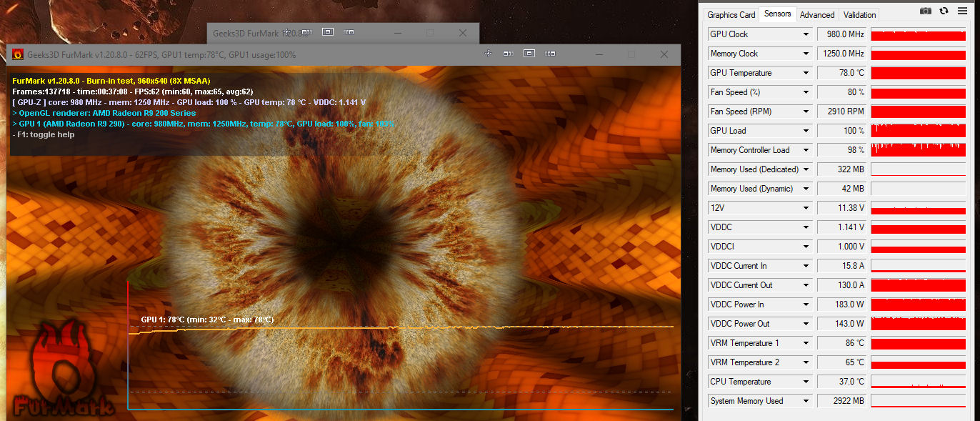Viewport: 980px width, 421px height.
Task: Take a GPU-Z screenshot with camera icon
Action: pos(926,11)
